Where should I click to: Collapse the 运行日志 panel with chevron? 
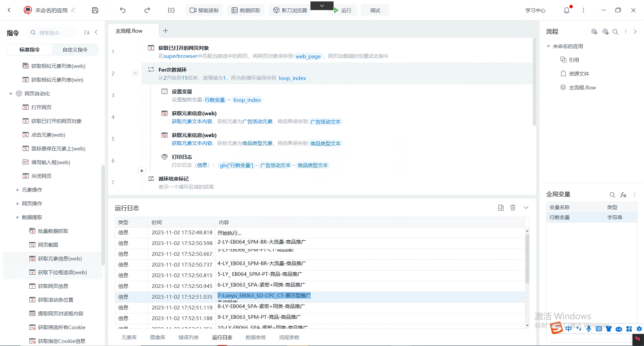pos(526,207)
